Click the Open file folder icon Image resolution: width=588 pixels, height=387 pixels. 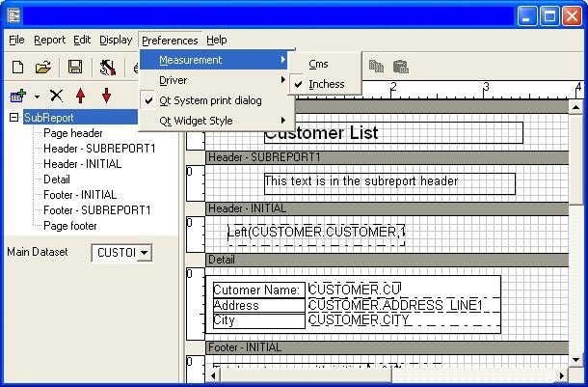pos(43,67)
